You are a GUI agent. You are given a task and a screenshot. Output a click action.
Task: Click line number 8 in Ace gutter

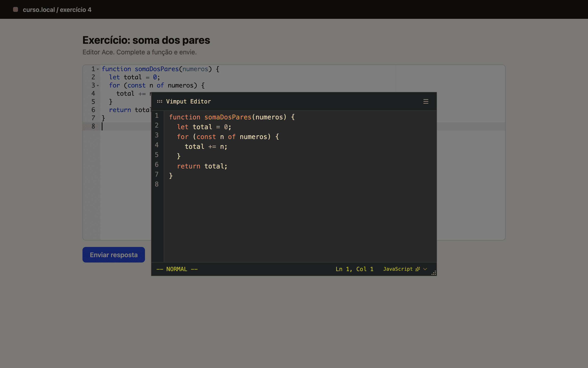(93, 126)
